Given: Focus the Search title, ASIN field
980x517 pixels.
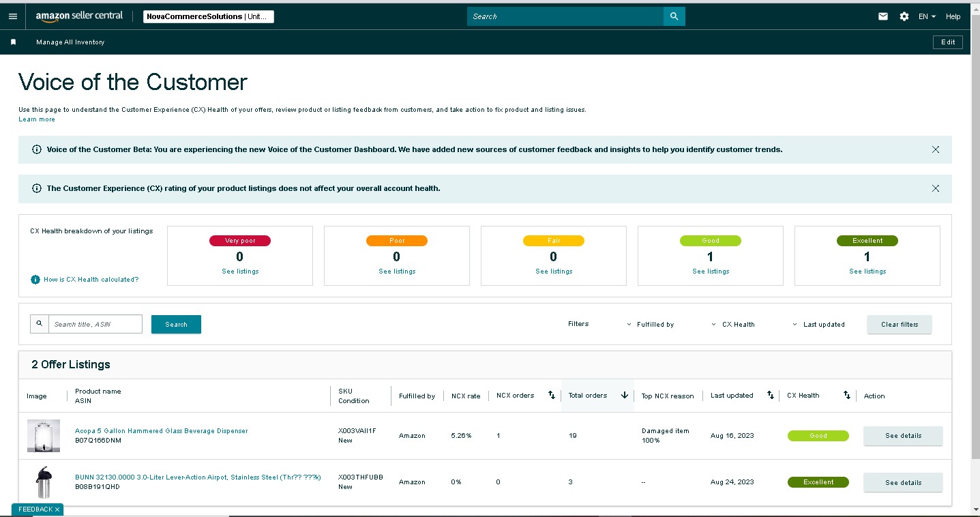Looking at the screenshot, I should (x=95, y=324).
